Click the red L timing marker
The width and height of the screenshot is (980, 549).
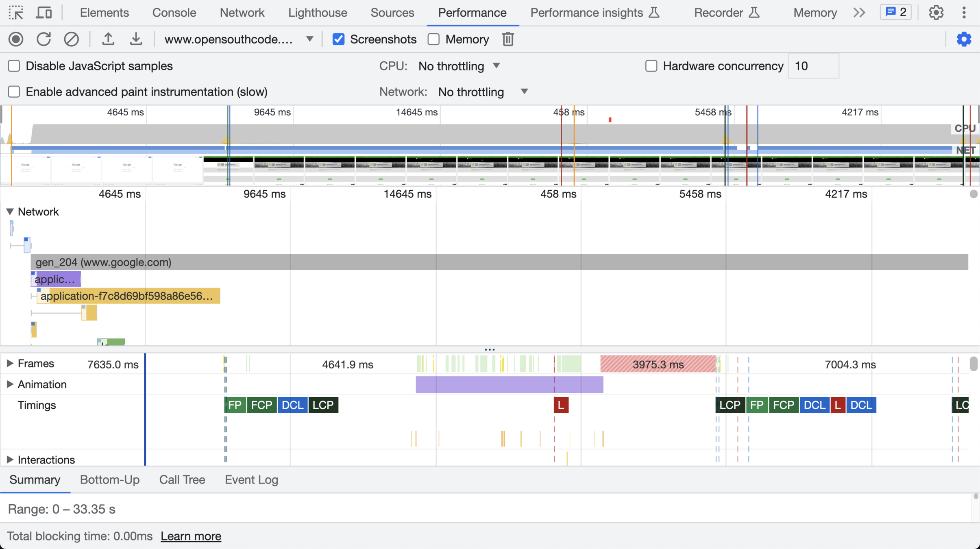tap(561, 405)
